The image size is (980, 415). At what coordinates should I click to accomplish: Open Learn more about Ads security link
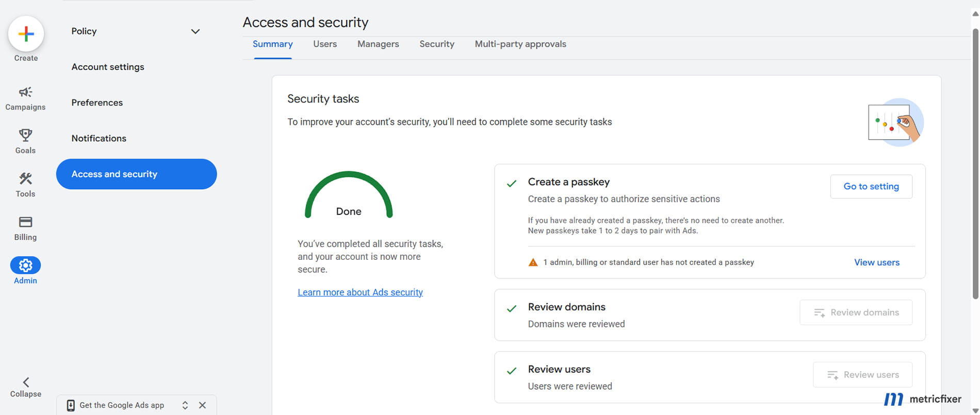[360, 292]
